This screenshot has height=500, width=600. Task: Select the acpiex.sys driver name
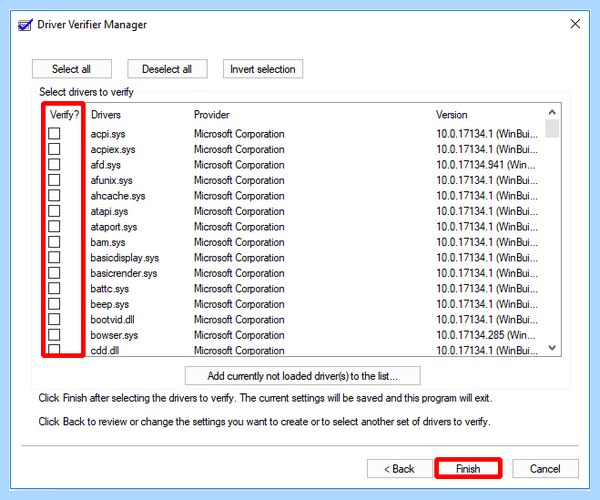[113, 150]
